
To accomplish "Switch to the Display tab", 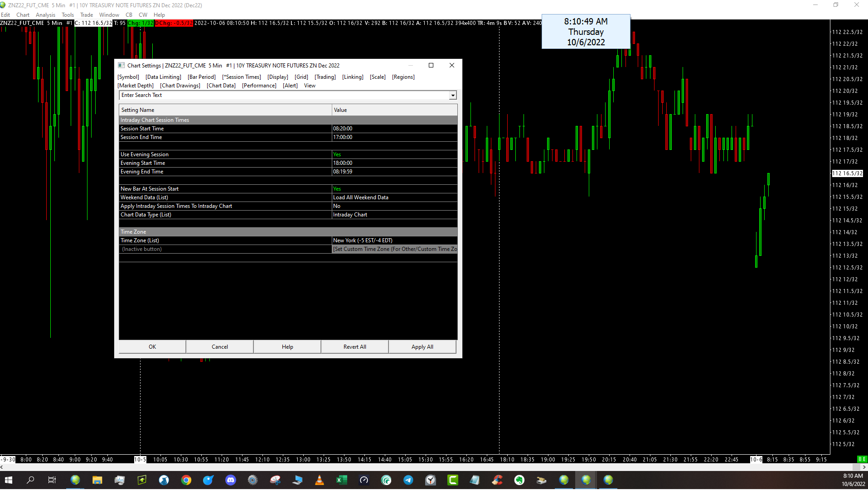I will click(278, 77).
